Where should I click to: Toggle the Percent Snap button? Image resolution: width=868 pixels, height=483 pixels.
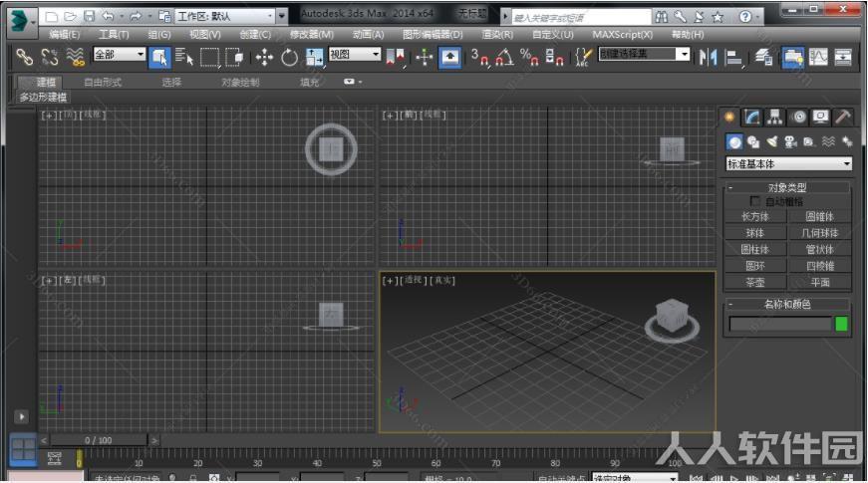click(x=529, y=57)
